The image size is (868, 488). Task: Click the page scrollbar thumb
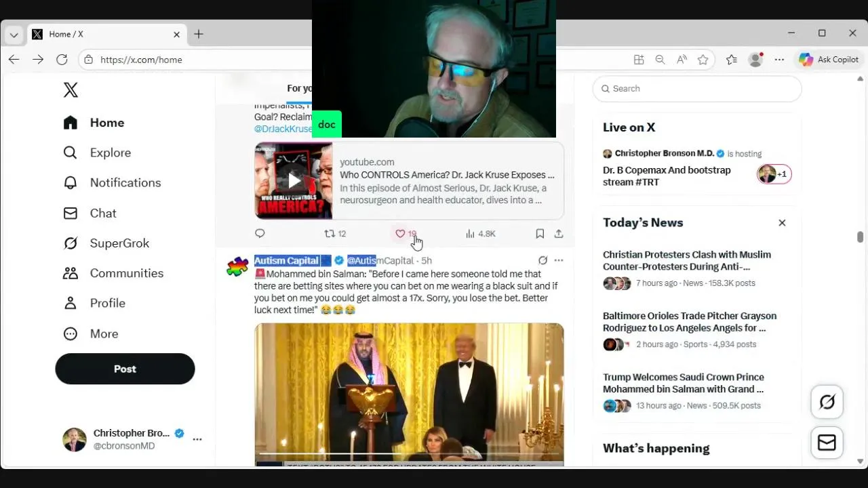(x=860, y=237)
